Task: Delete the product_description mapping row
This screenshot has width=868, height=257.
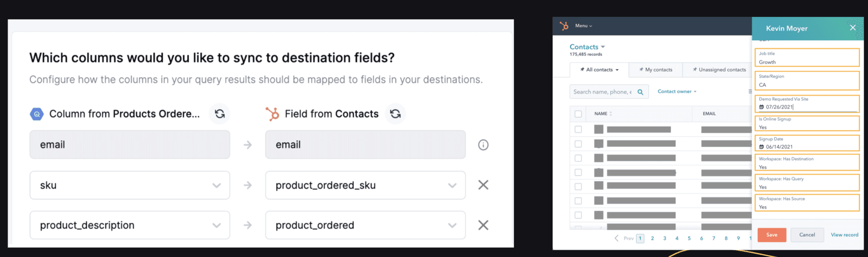Action: point(483,225)
